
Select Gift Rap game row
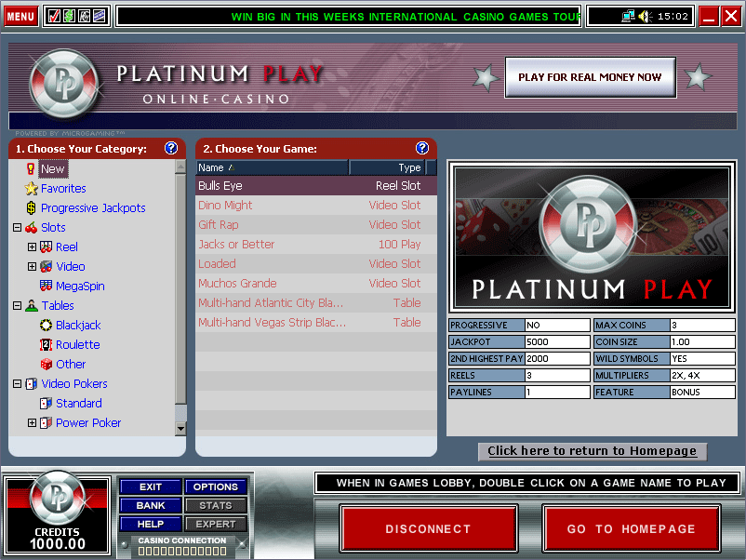tap(316, 224)
